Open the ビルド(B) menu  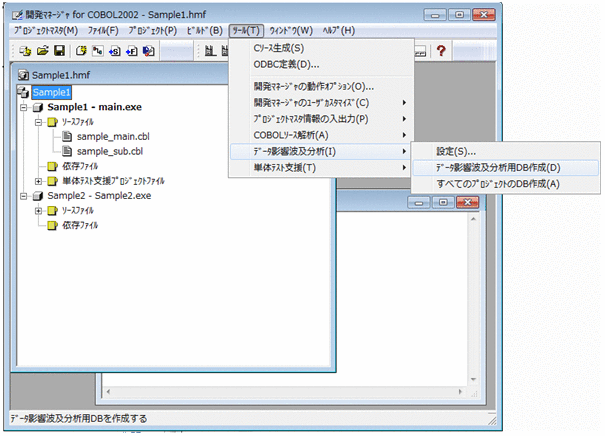coord(204,30)
